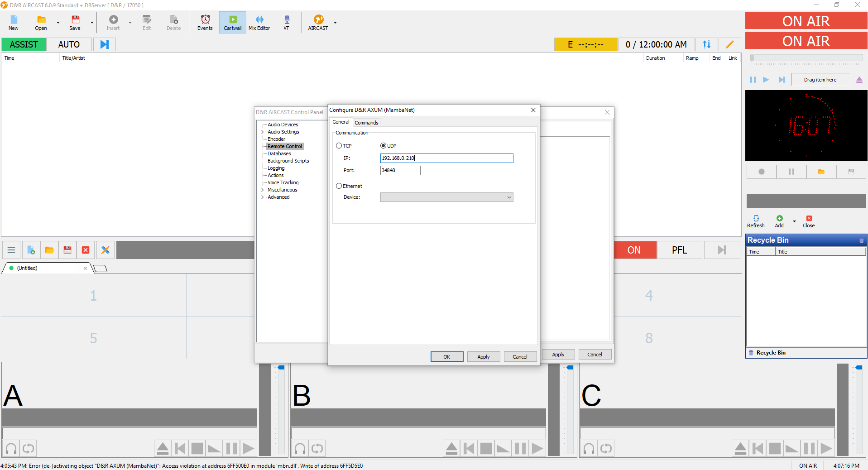
Task: Adjust player A volume fader handle
Action: (281, 368)
